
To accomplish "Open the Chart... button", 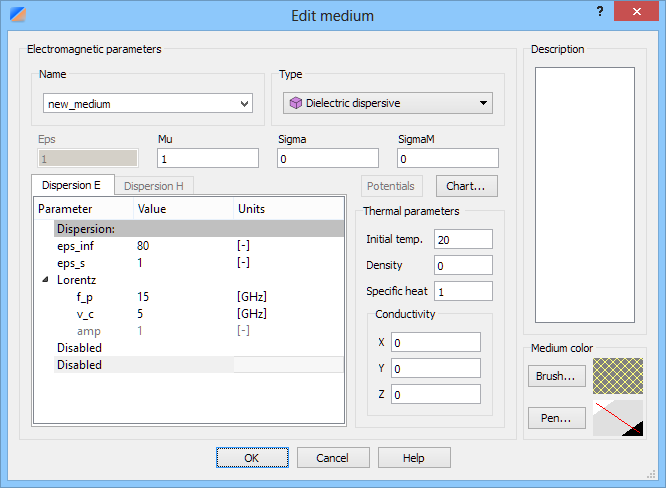I will tap(466, 186).
